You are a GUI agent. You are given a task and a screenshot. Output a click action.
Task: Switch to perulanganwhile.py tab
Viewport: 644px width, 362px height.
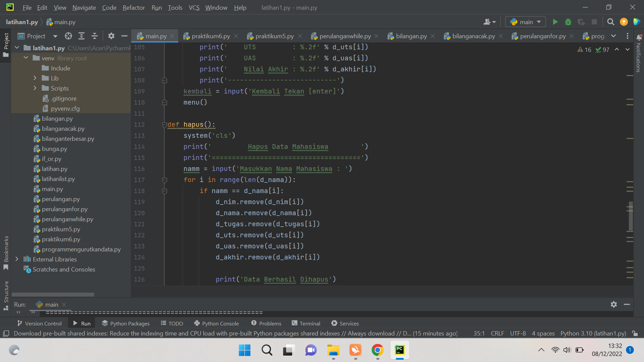pos(345,36)
